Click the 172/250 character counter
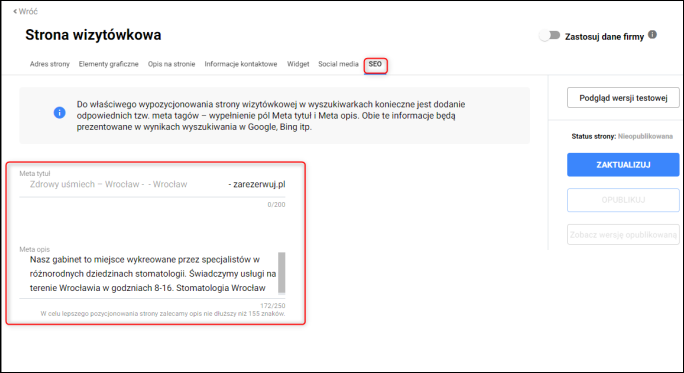The height and width of the screenshot is (373, 684). click(273, 305)
